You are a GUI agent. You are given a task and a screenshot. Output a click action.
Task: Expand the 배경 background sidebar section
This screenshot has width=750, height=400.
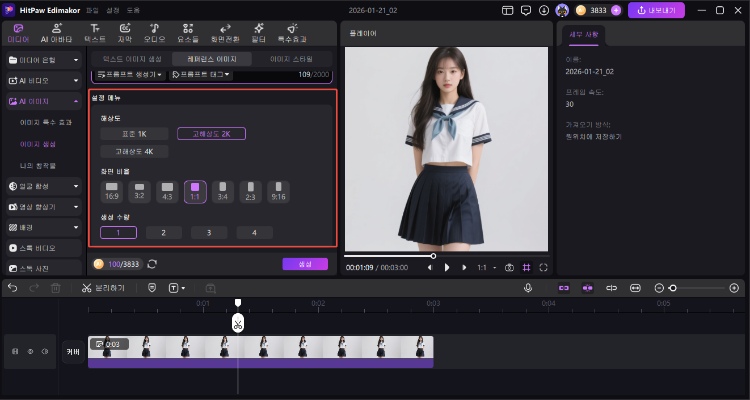coord(44,227)
